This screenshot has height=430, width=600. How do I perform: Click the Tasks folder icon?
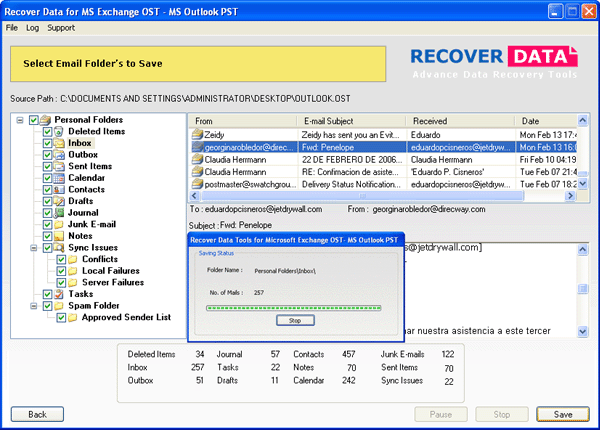pos(59,294)
